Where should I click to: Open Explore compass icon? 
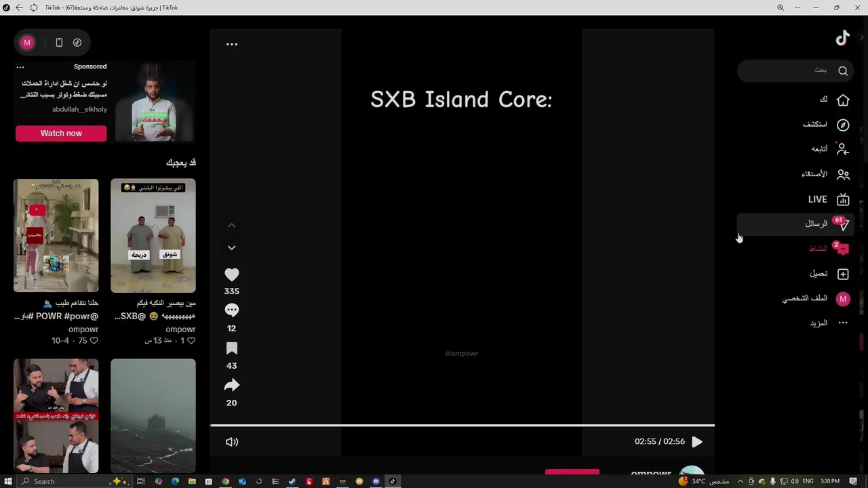pyautogui.click(x=843, y=125)
